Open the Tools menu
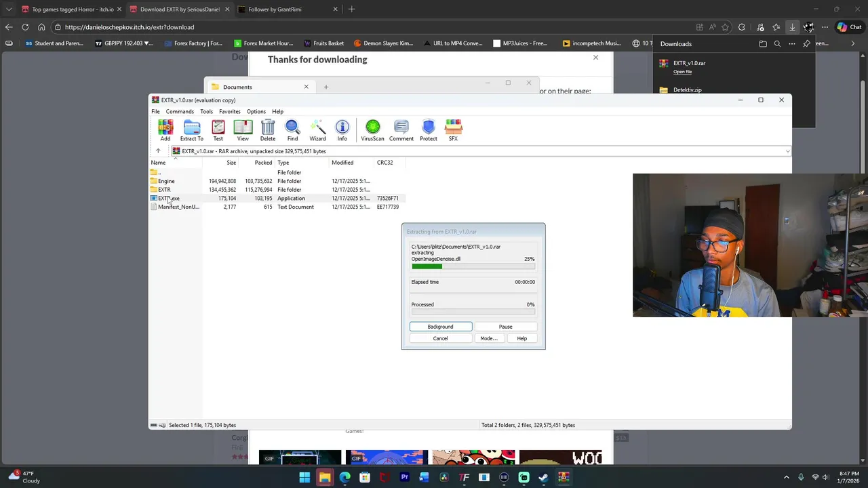868x488 pixels. (206, 111)
